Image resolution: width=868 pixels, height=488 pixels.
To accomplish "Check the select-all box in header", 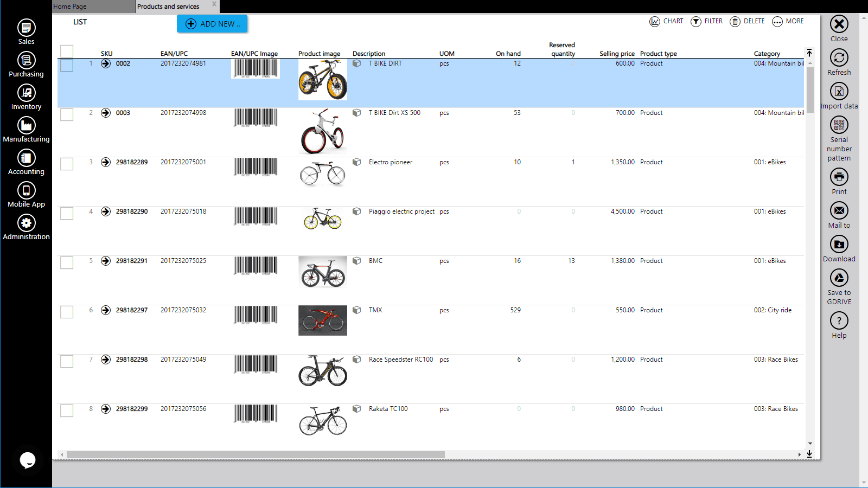I will (67, 51).
